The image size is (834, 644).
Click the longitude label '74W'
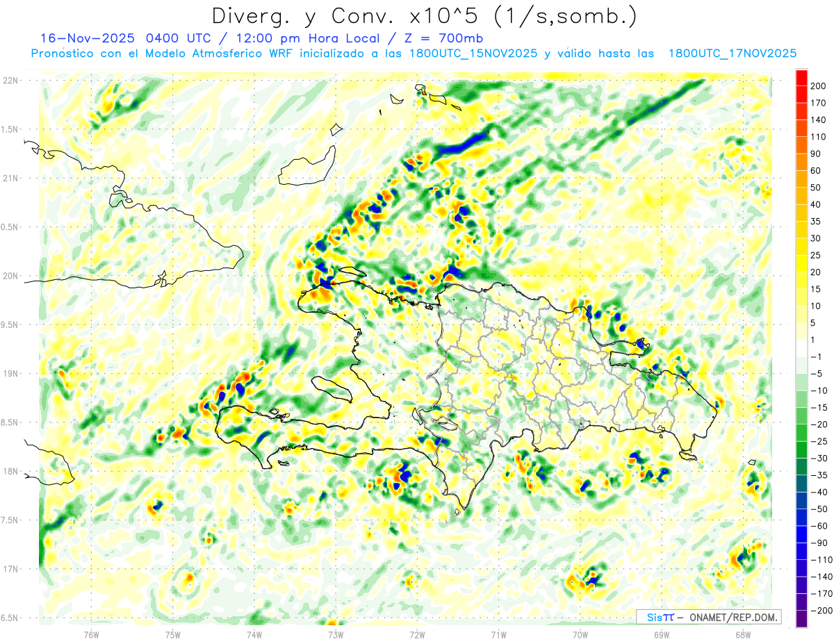point(254,634)
